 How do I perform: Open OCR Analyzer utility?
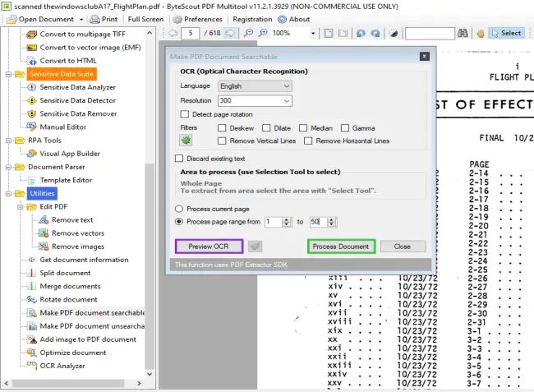(x=62, y=367)
